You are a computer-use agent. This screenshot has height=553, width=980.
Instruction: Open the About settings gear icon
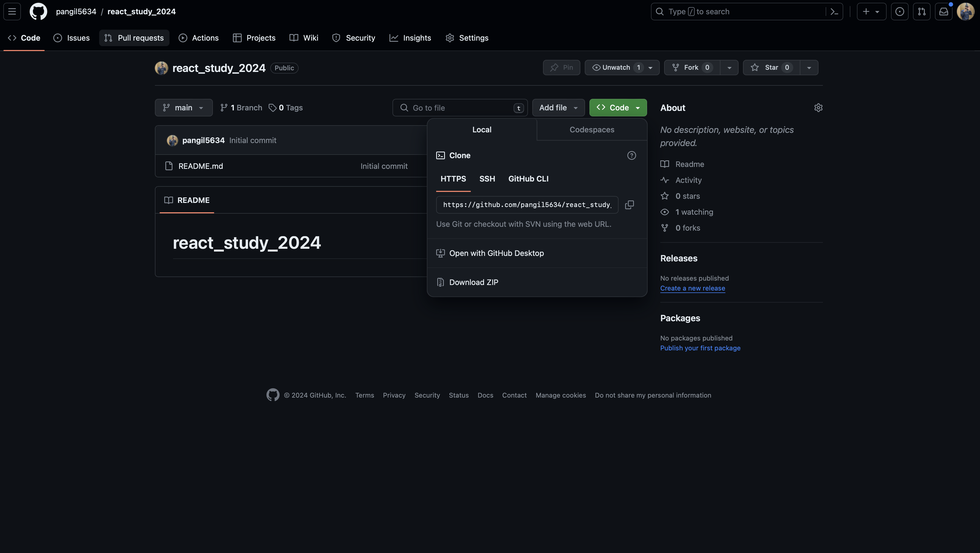tap(818, 108)
